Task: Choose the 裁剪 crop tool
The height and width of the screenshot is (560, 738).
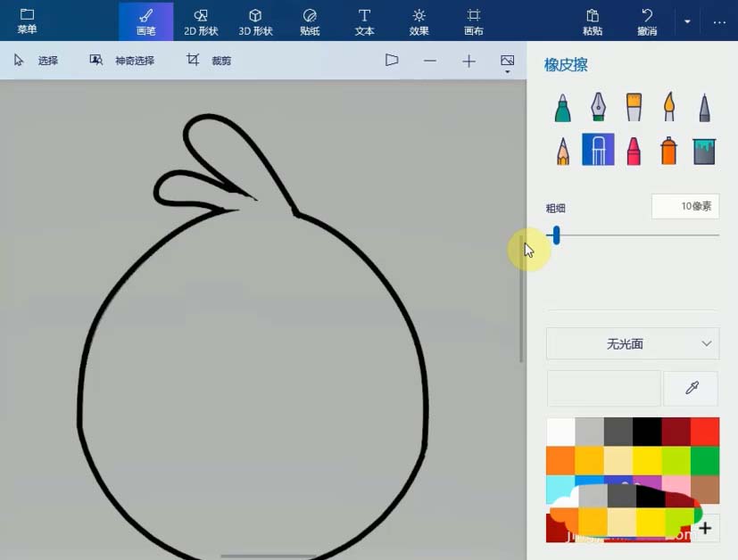Action: (209, 60)
